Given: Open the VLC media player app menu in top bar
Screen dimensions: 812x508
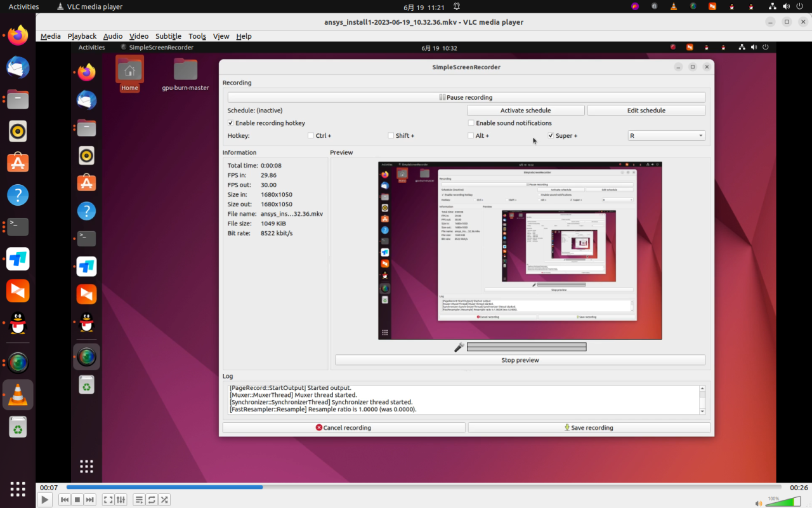Looking at the screenshot, I should point(89,6).
